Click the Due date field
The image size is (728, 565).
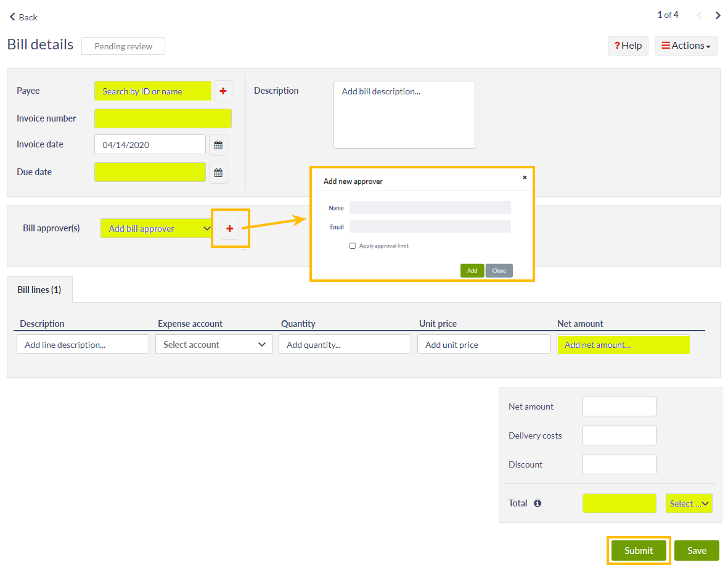[150, 172]
